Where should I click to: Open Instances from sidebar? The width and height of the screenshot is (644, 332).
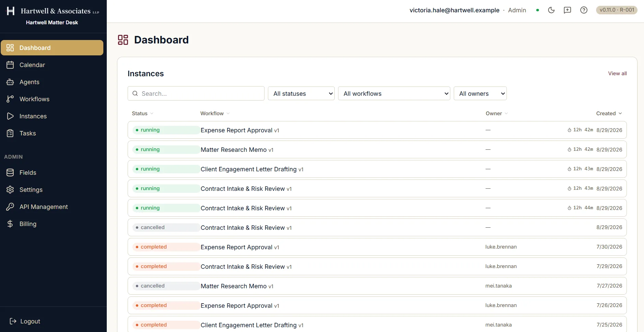[x=52, y=116]
